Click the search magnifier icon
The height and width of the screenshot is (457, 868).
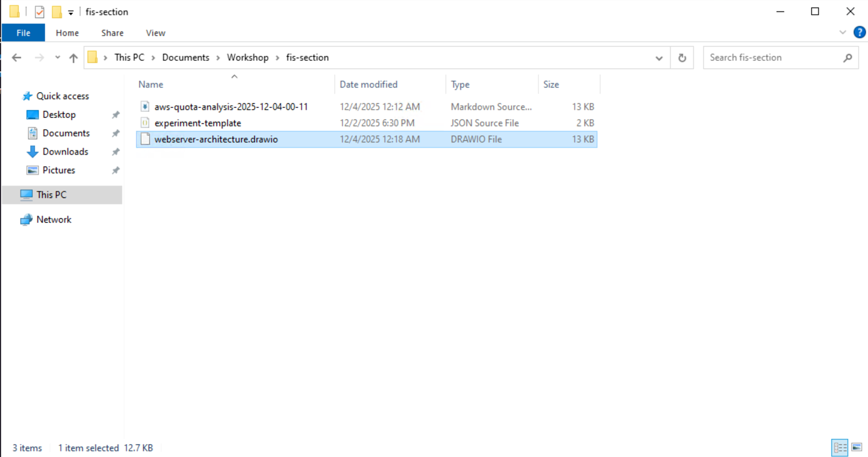tap(848, 57)
